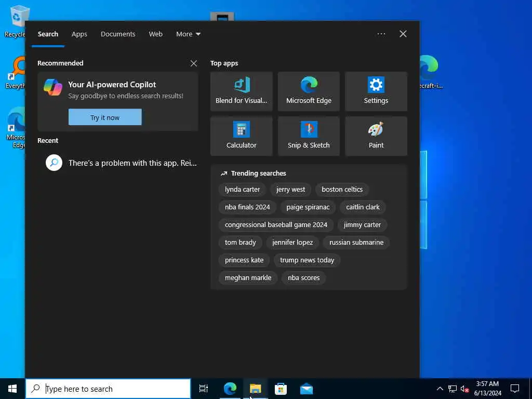Open Windows Start menu
Image resolution: width=532 pixels, height=399 pixels.
point(12,389)
